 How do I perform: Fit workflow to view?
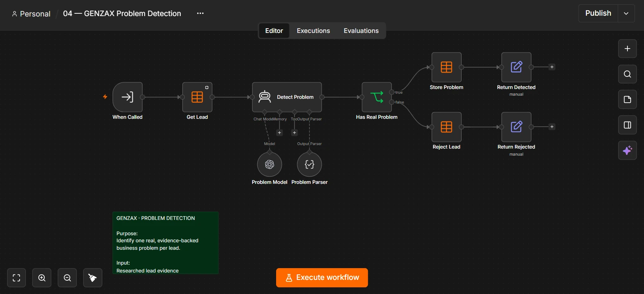click(x=16, y=278)
